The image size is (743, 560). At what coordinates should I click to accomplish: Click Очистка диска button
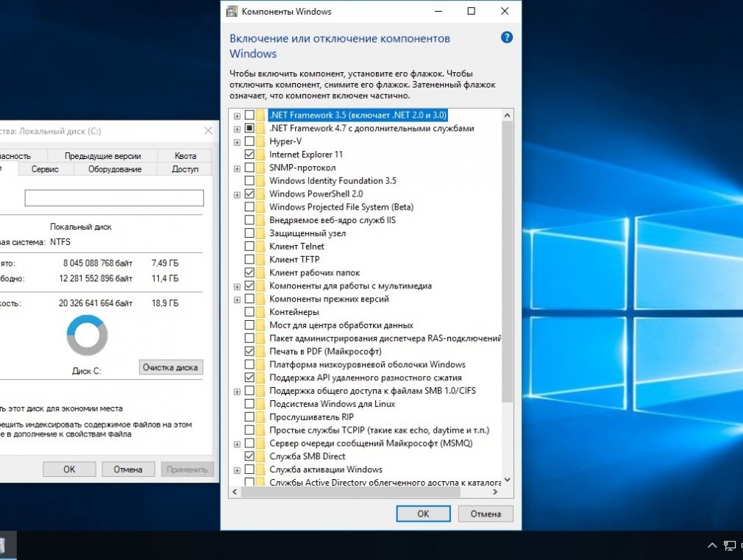click(171, 367)
